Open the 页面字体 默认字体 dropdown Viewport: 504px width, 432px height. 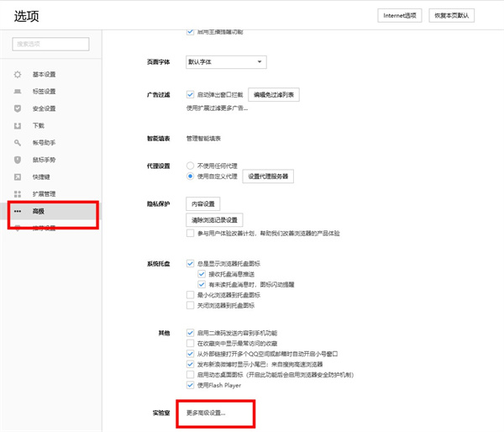(x=226, y=61)
